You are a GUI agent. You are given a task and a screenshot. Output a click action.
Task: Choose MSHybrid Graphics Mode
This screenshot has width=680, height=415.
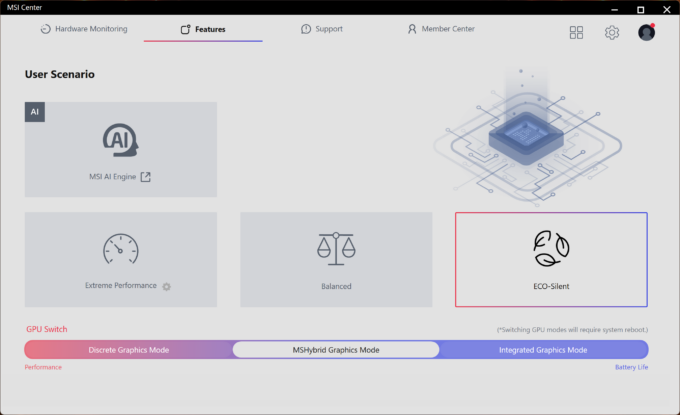click(x=336, y=350)
